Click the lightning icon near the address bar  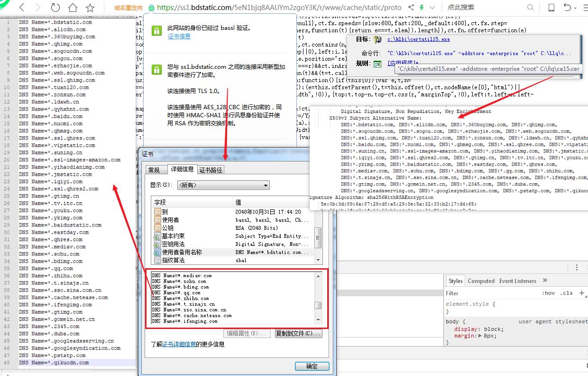[x=422, y=7]
